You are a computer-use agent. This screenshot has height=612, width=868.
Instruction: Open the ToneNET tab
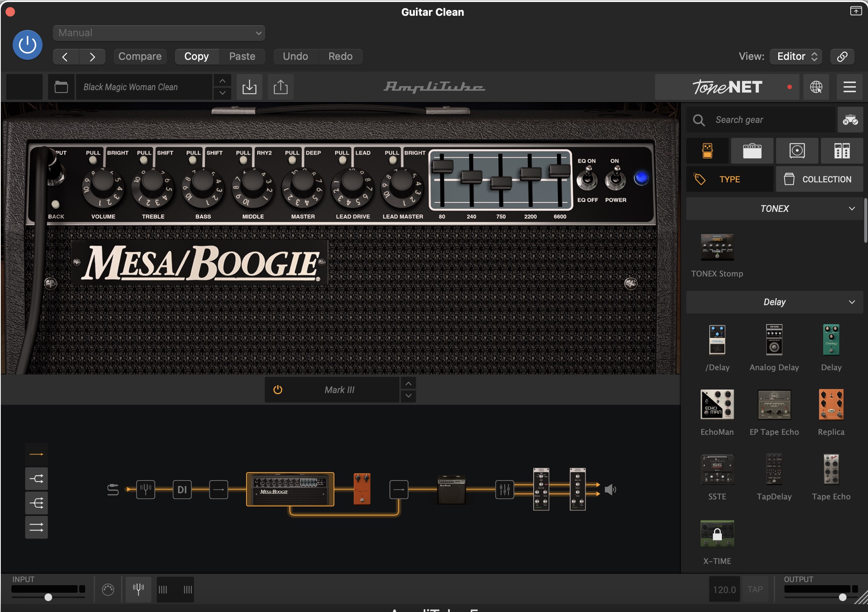[727, 87]
